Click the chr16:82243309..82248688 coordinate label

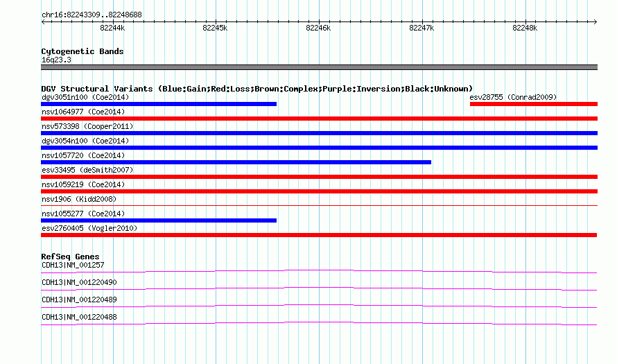[x=92, y=15]
